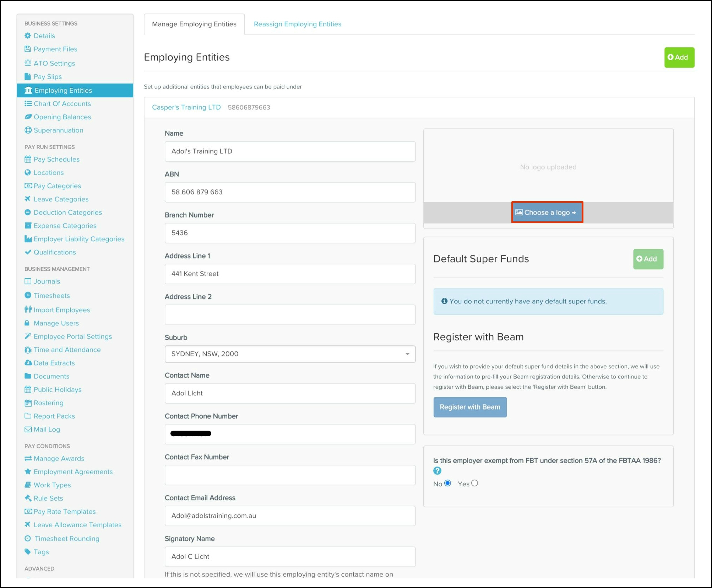The image size is (712, 588).
Task: Click the Timesheets clock icon
Action: (x=28, y=295)
